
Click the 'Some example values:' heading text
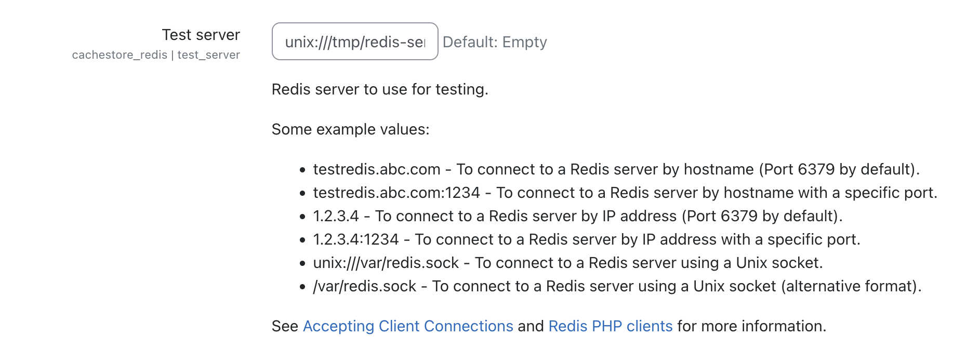coord(351,129)
